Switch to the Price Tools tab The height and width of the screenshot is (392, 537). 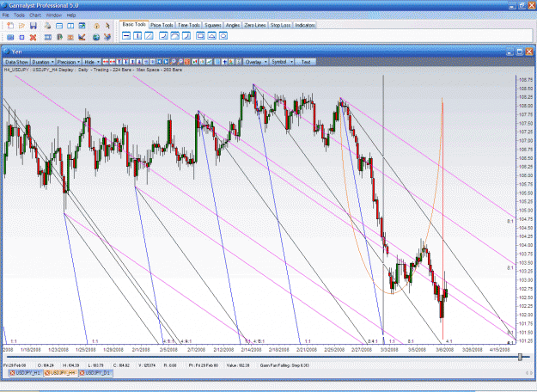[162, 25]
